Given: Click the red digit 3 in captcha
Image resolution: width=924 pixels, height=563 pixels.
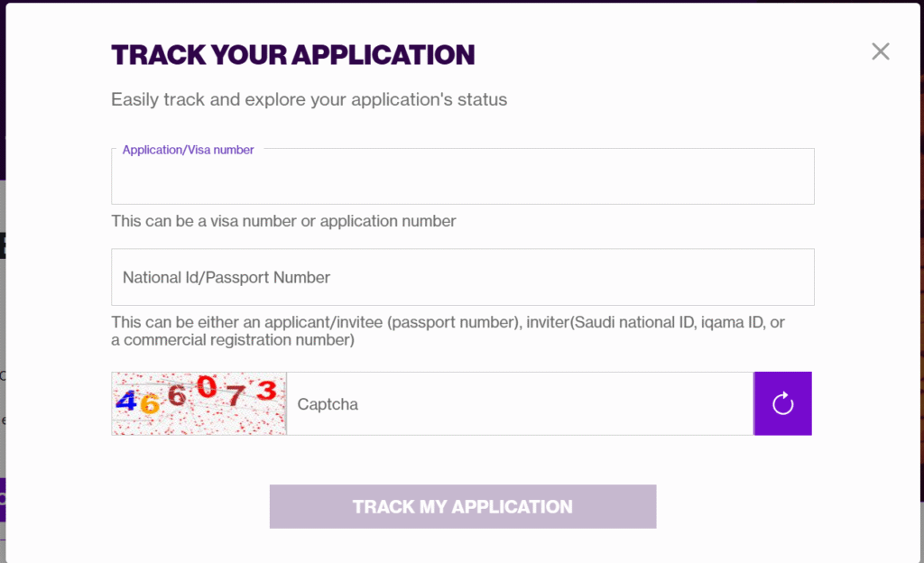Looking at the screenshot, I should tap(265, 391).
